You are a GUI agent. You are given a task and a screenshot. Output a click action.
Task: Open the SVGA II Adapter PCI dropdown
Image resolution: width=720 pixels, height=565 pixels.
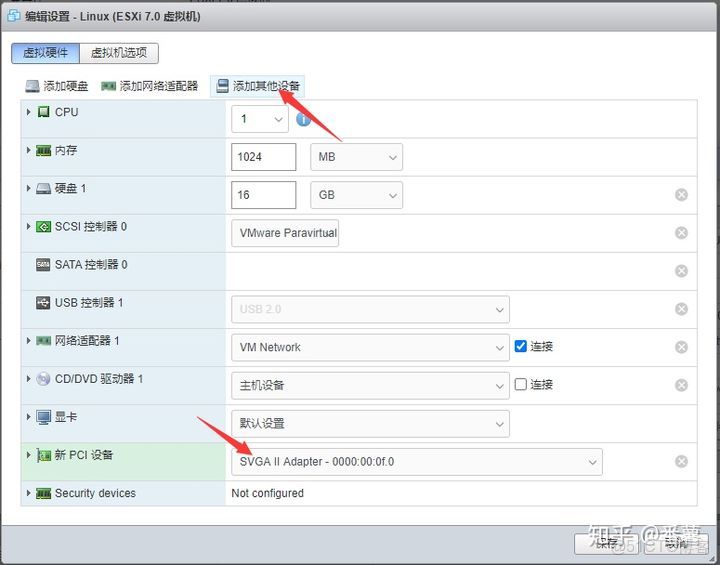tap(417, 462)
